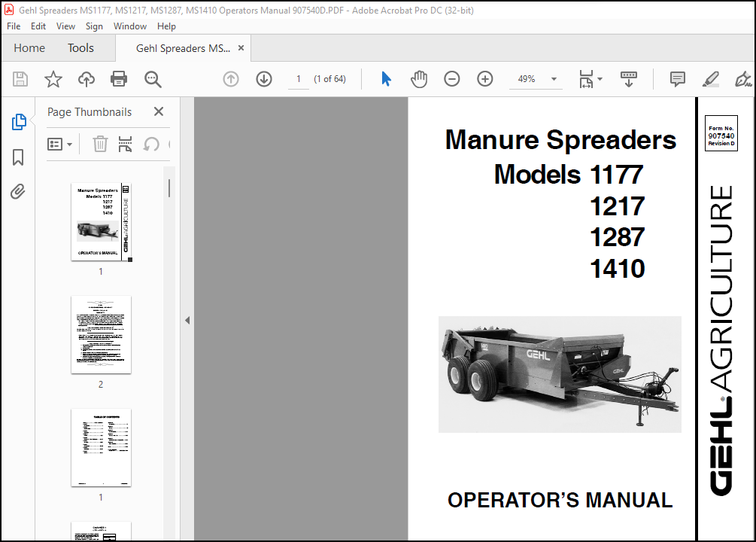Screen dimensions: 756x542
Task: Choose the Selection arrow tool
Action: 386,79
